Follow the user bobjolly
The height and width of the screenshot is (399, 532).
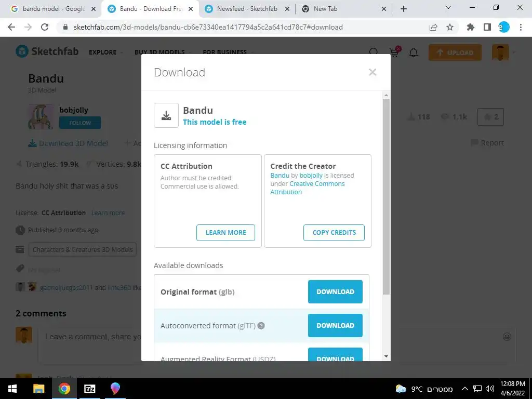click(80, 123)
